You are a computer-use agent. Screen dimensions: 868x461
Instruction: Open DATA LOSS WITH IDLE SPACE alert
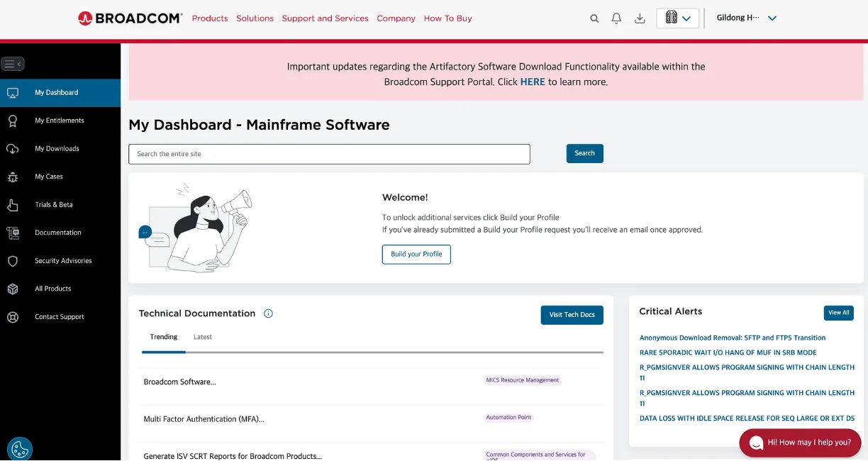747,418
